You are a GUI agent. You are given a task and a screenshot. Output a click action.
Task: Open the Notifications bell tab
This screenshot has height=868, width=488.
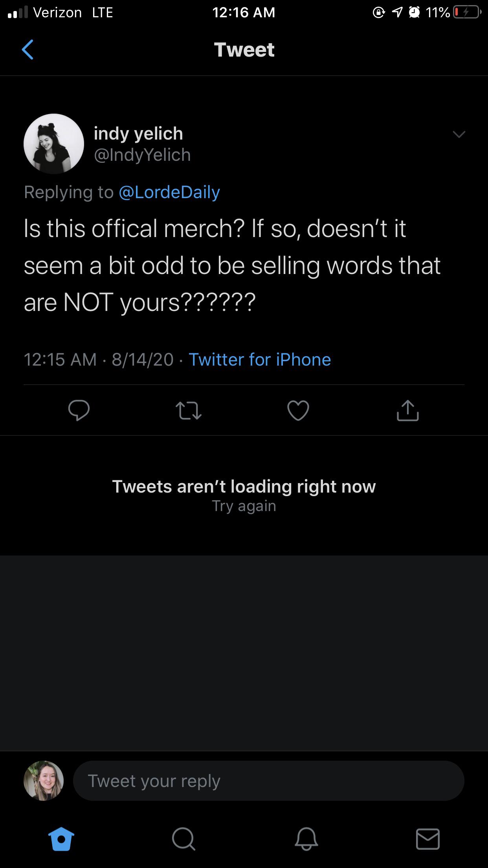click(x=306, y=839)
